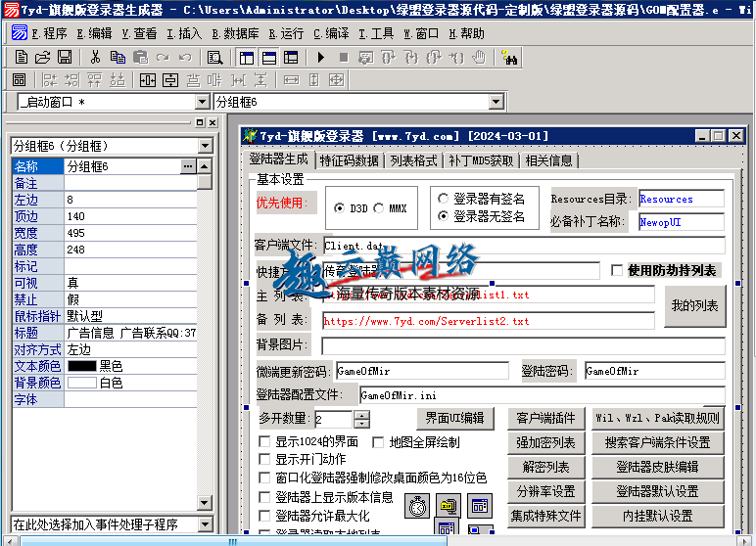The height and width of the screenshot is (546, 756).
Task: Click the magnifier preview icon in toolbar
Action: coord(214,58)
